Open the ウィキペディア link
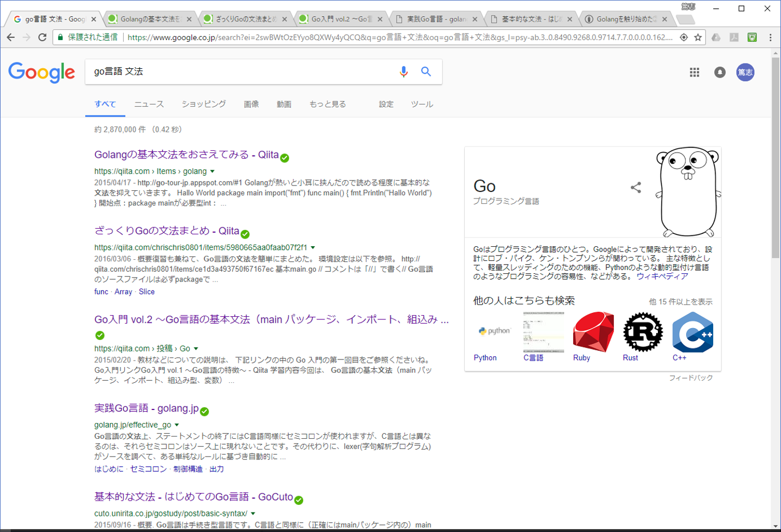 tap(662, 277)
